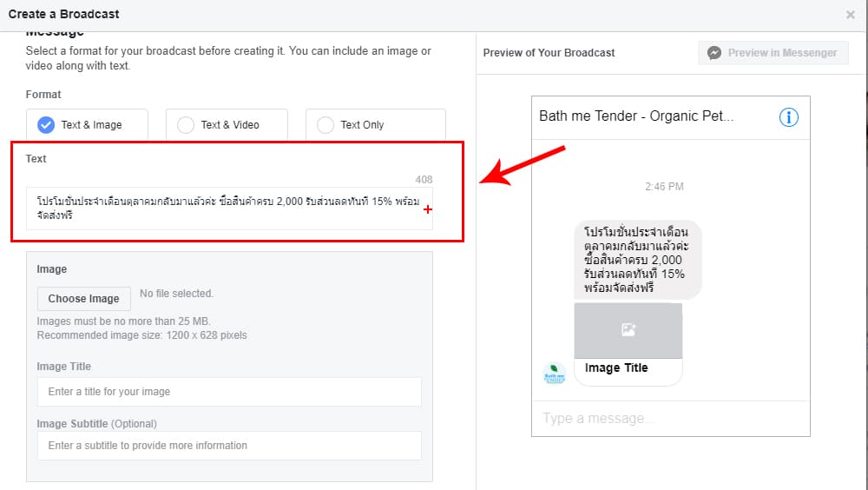
Task: Focus the Image Subtitle input field
Action: pyautogui.click(x=229, y=446)
